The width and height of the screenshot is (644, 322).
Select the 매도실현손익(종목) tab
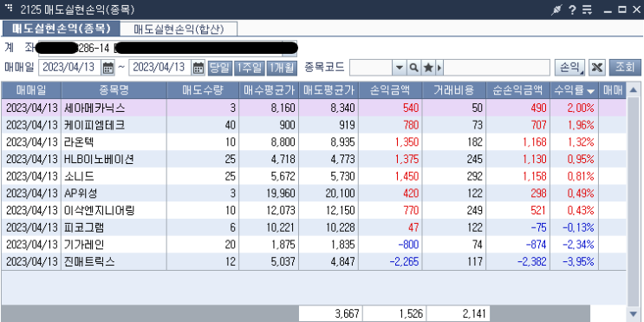pos(62,29)
